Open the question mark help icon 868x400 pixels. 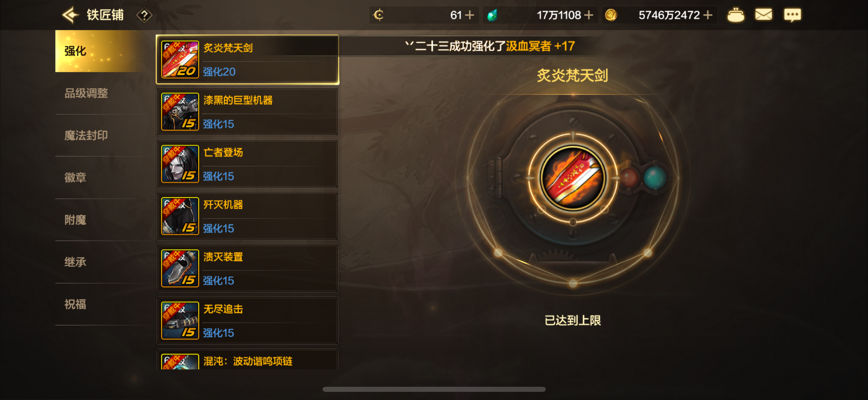pyautogui.click(x=144, y=15)
